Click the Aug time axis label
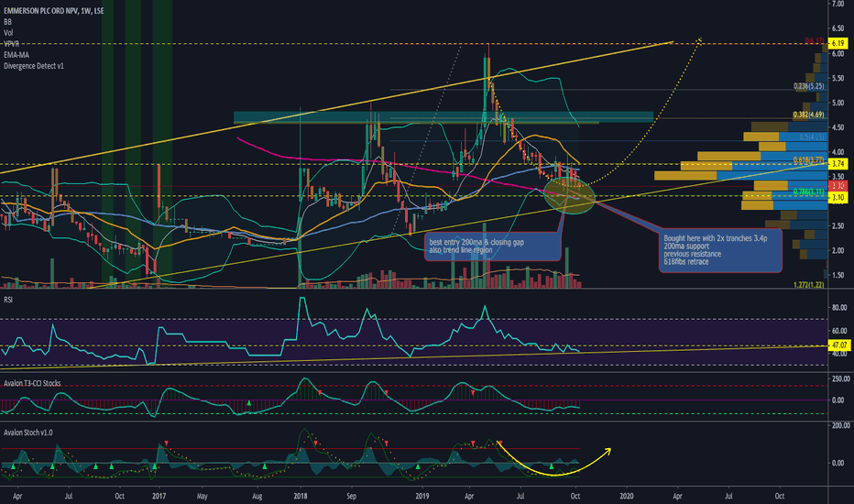The height and width of the screenshot is (504, 854). [x=257, y=496]
